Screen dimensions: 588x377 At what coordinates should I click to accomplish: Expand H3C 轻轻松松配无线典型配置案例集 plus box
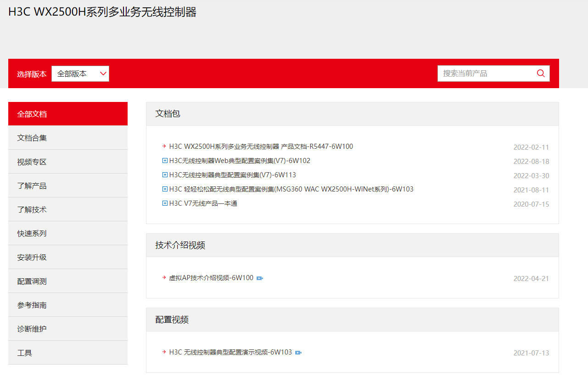point(165,189)
